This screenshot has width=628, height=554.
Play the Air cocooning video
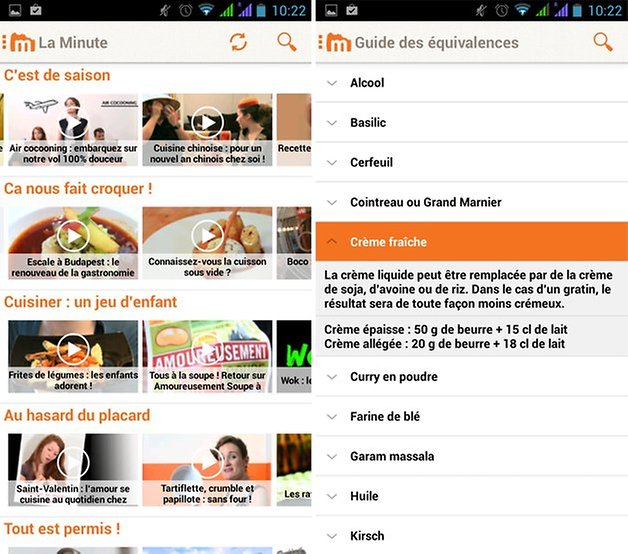(x=73, y=123)
